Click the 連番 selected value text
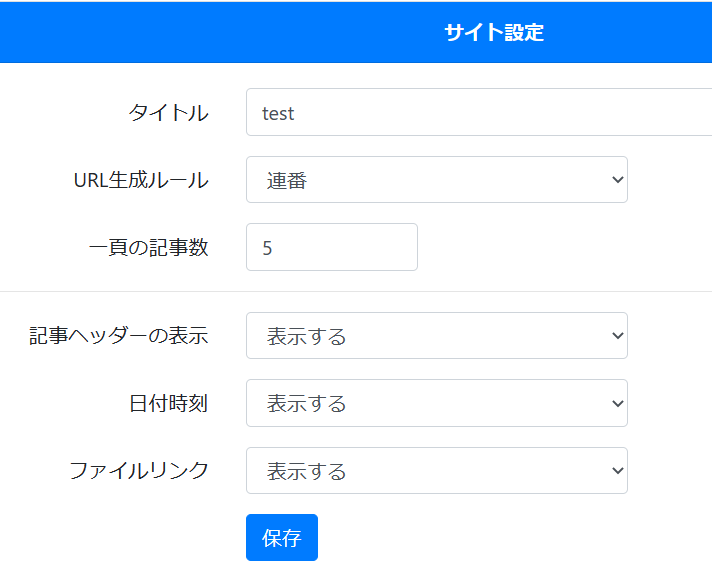Screen dimensions: 712x571 click(287, 181)
